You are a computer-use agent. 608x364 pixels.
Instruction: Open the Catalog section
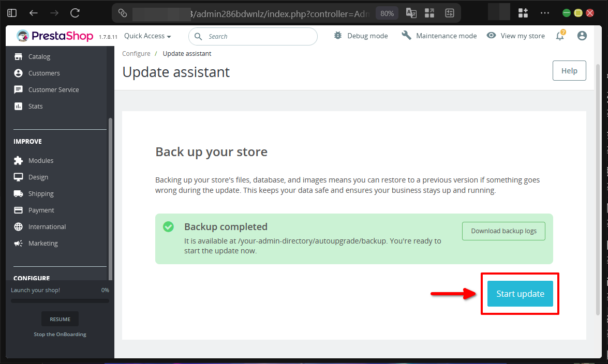pos(40,56)
